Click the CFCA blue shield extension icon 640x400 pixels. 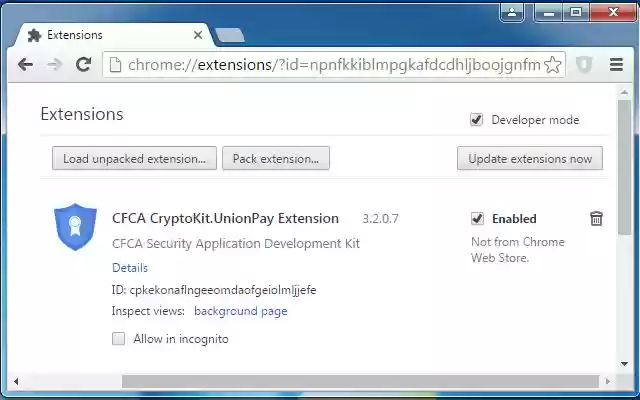point(76,227)
